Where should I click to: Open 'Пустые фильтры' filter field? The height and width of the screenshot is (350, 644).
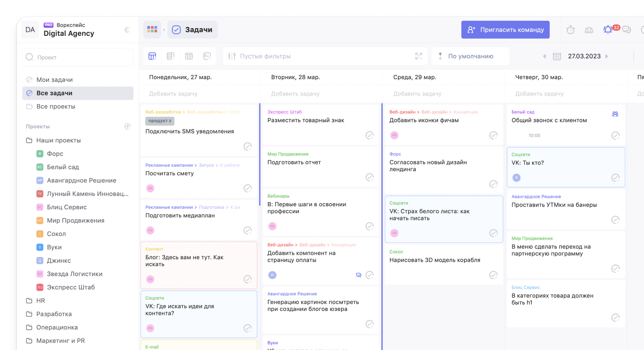coord(325,56)
